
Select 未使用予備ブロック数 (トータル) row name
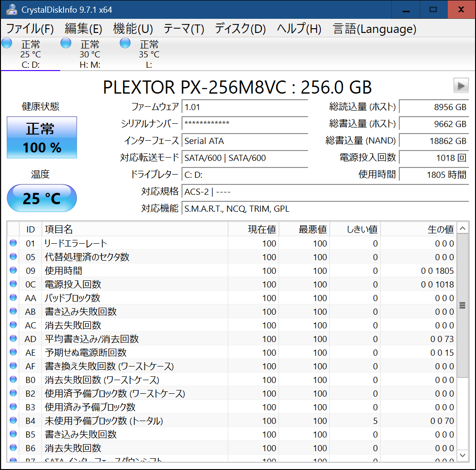point(104,421)
